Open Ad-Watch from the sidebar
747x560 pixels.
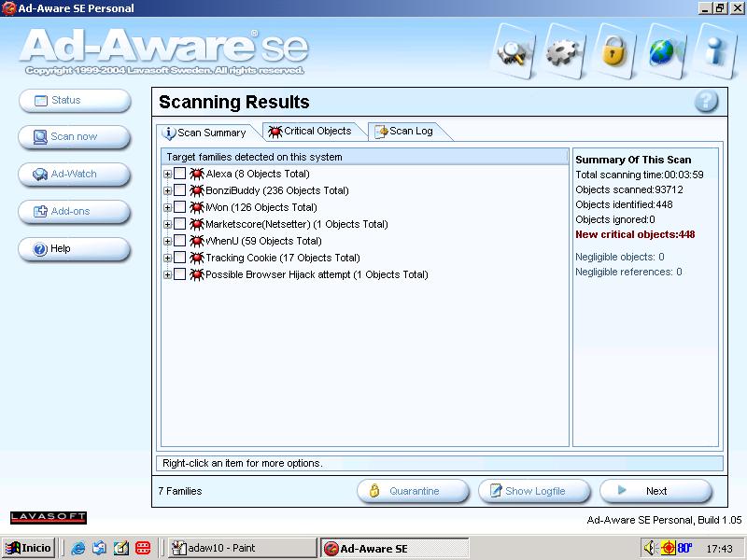75,175
